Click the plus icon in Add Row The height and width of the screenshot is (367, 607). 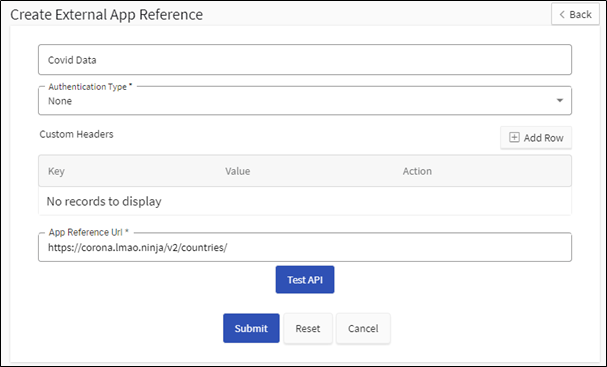[514, 137]
